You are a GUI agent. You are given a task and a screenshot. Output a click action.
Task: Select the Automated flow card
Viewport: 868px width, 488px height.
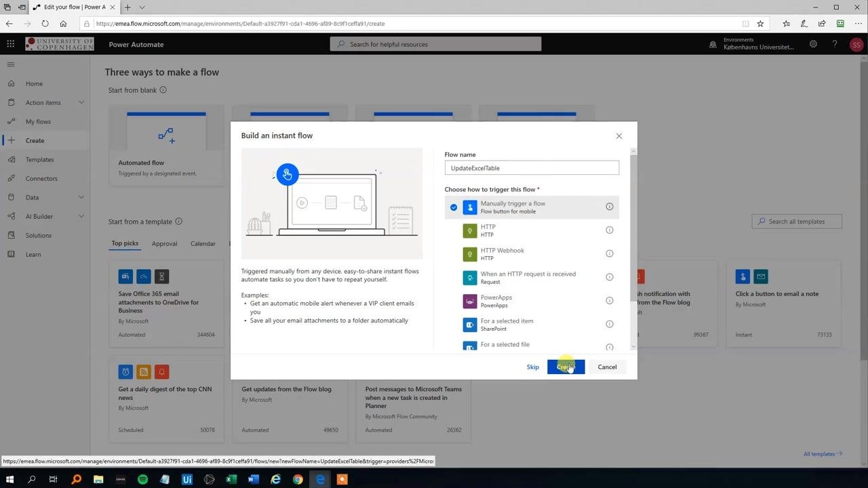tap(166, 146)
